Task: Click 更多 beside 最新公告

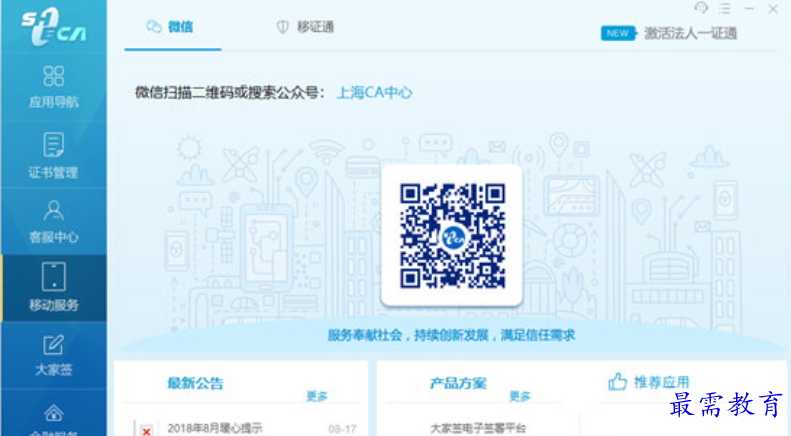Action: pyautogui.click(x=317, y=396)
